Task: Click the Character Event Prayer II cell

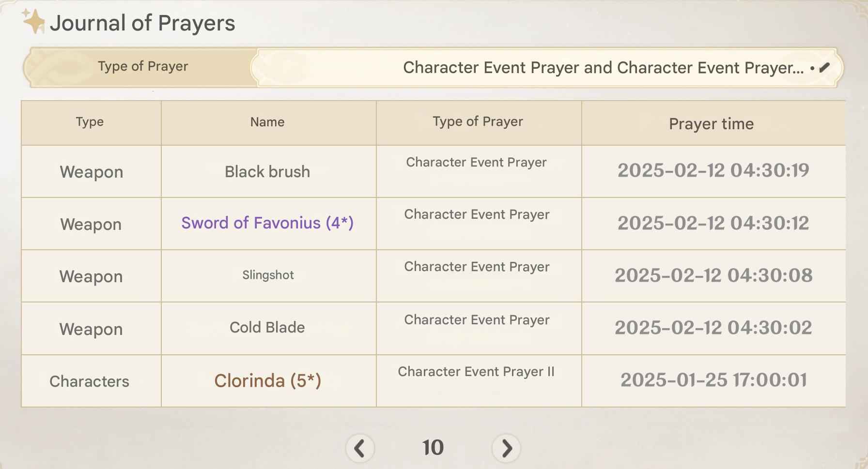Action: coord(476,372)
